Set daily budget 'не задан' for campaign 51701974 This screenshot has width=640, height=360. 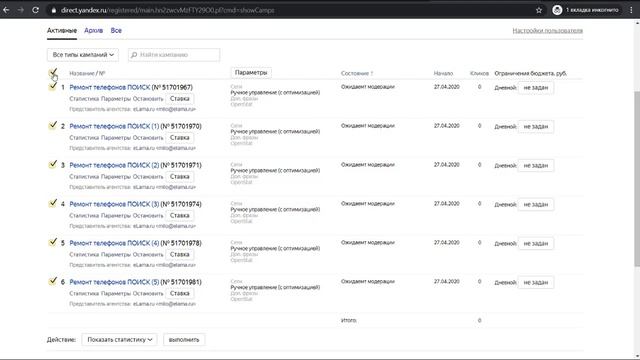coord(536,204)
